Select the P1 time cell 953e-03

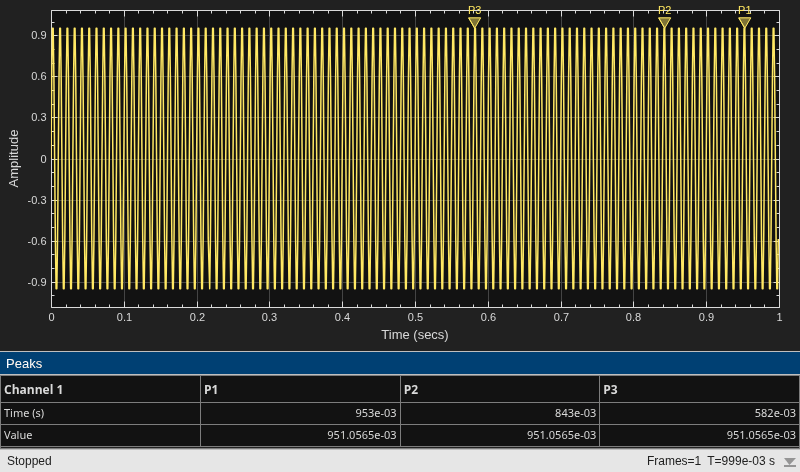coord(301,413)
